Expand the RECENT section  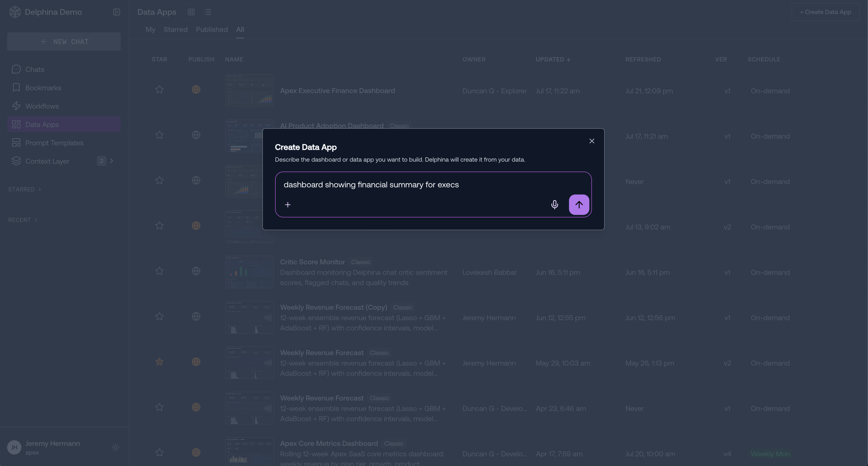point(23,220)
